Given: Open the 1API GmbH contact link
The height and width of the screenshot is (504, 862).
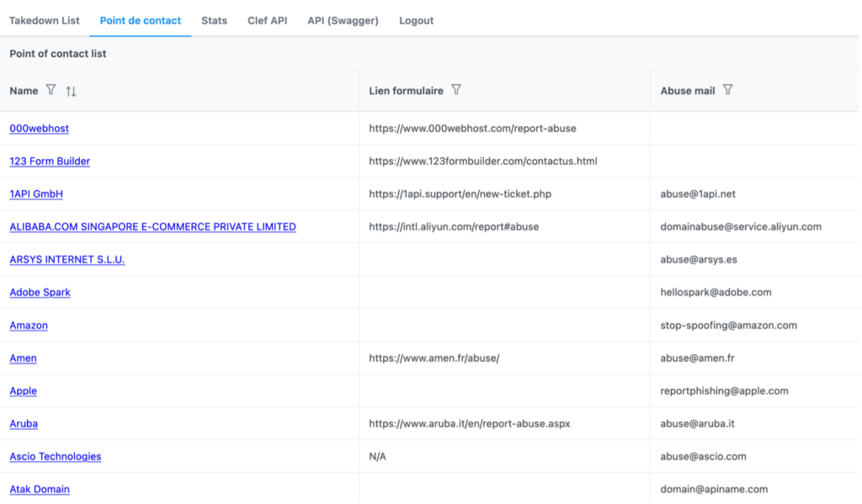Looking at the screenshot, I should (x=36, y=194).
